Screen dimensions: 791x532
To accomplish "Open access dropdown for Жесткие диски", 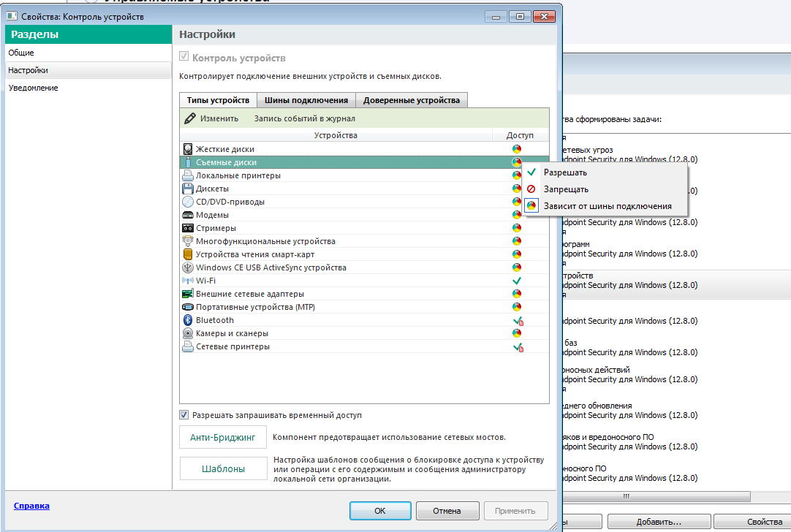I will (517, 149).
